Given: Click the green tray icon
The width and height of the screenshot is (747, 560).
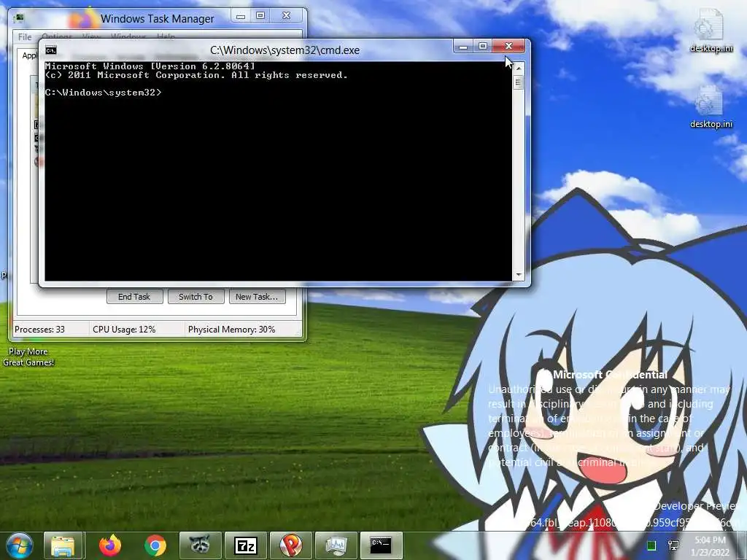Looking at the screenshot, I should 651,545.
